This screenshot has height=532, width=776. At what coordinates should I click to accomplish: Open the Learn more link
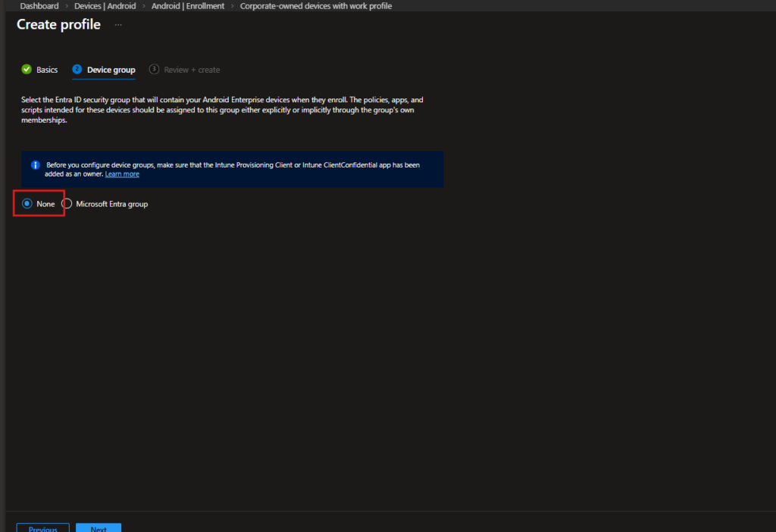122,174
